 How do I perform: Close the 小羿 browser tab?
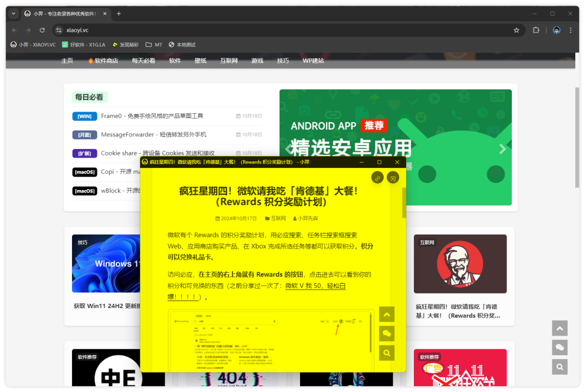click(x=105, y=14)
